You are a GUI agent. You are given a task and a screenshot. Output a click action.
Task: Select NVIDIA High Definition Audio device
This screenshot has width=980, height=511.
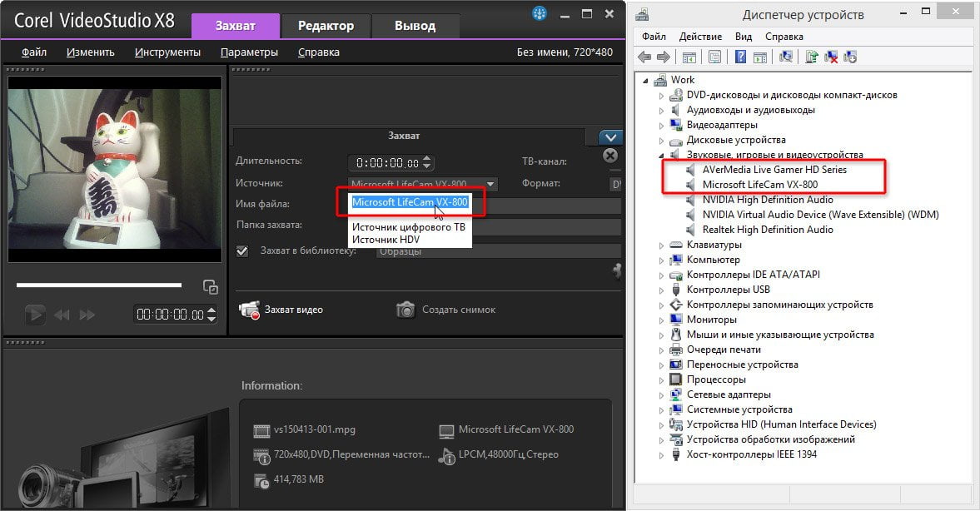pos(768,199)
